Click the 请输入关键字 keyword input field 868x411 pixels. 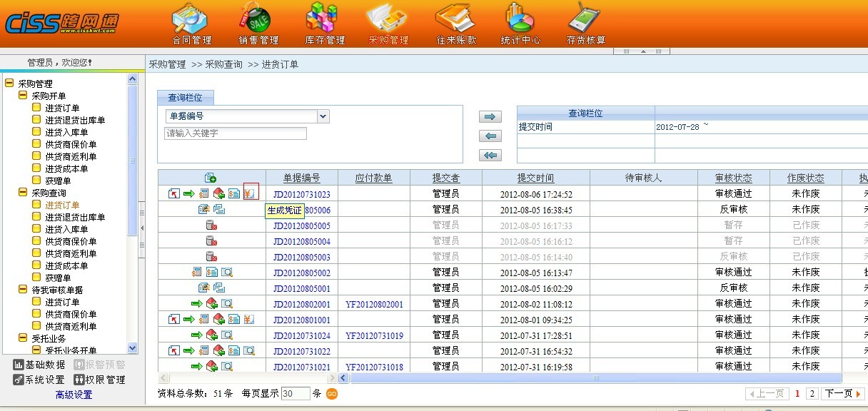click(x=236, y=133)
